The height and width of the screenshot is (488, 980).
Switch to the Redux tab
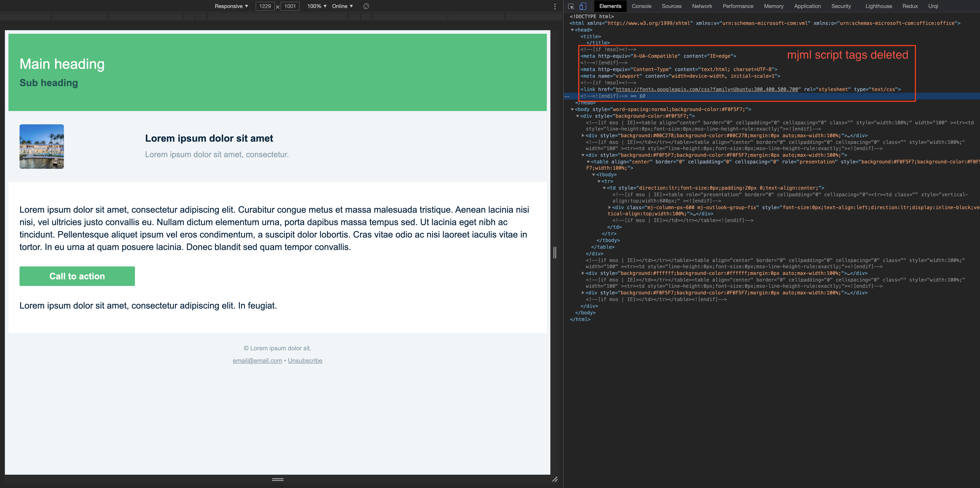point(910,6)
